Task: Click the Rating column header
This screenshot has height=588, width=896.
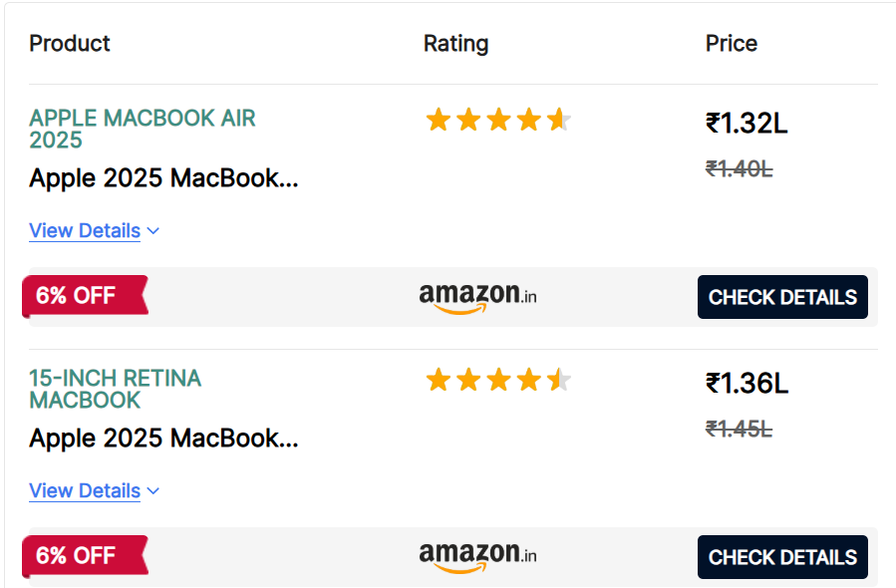Action: tap(455, 44)
